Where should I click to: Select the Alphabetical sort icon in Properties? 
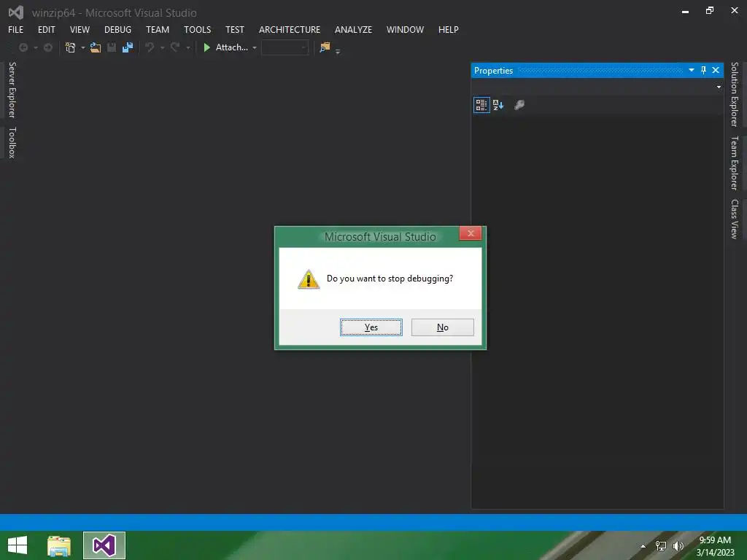tap(498, 105)
